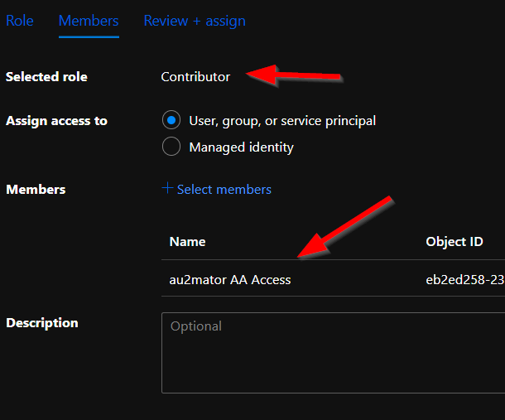
Task: Select User, group, or service principal radio
Action: tap(171, 120)
